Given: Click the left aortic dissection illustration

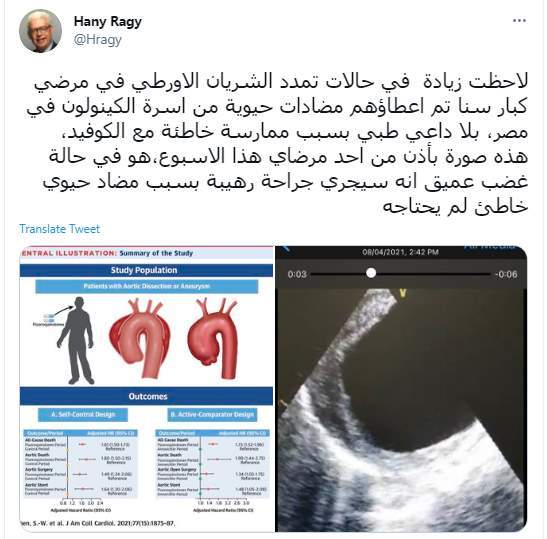Looking at the screenshot, I should 140,338.
